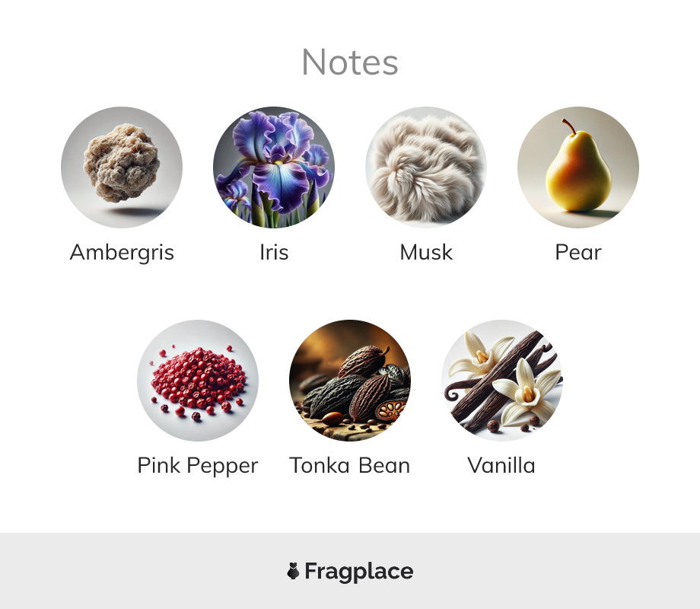The width and height of the screenshot is (700, 609).
Task: Select the Tonka Bean label
Action: click(x=349, y=466)
